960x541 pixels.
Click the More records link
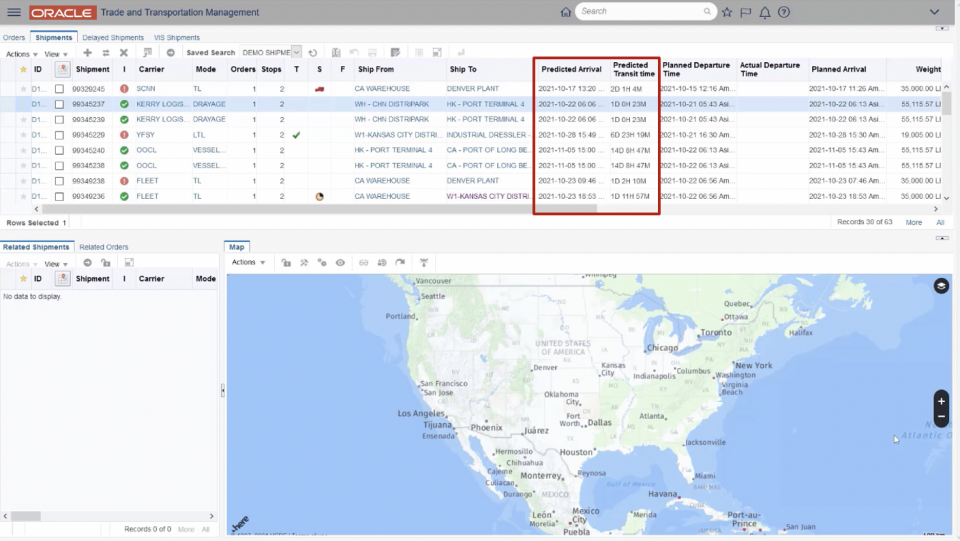click(x=914, y=222)
